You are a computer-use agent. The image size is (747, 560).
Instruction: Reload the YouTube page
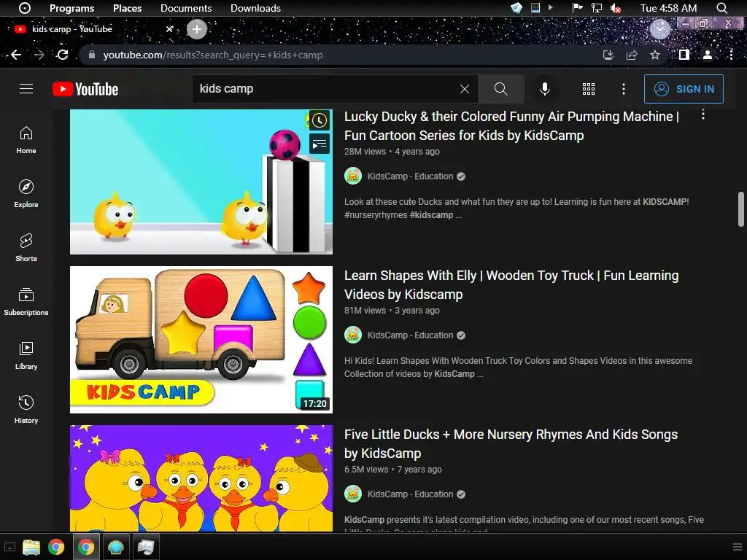pos(63,55)
